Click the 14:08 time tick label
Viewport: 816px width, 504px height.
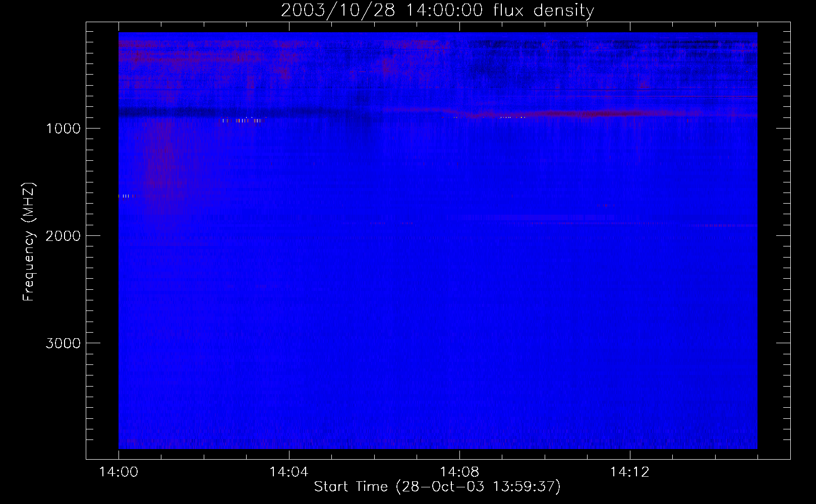pyautogui.click(x=459, y=472)
